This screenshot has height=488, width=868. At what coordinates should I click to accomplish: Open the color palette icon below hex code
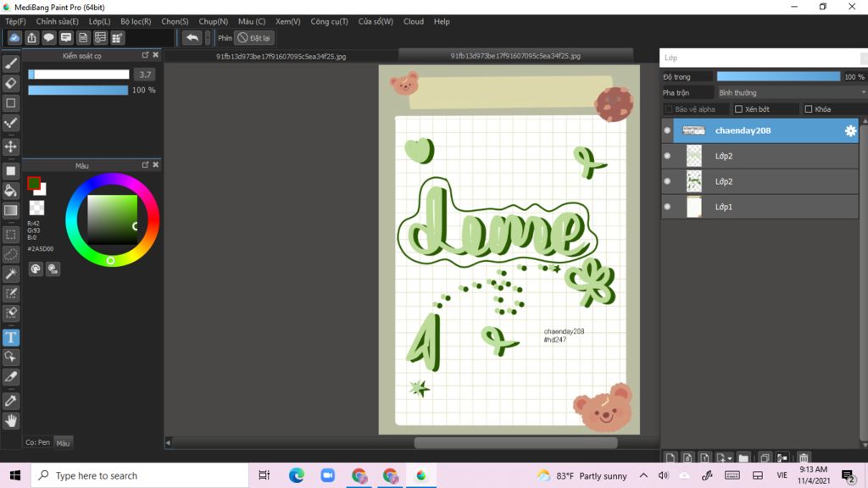(x=36, y=269)
